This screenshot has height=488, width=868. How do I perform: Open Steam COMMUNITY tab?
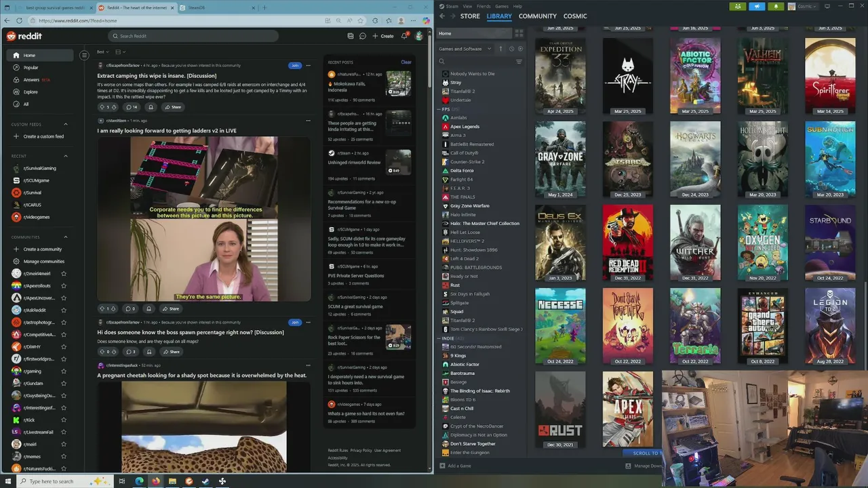point(538,16)
